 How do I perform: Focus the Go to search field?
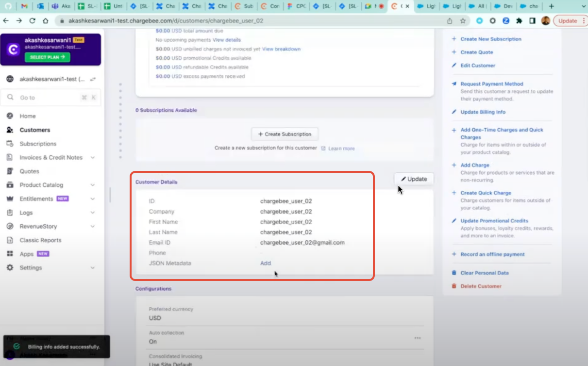click(x=51, y=98)
